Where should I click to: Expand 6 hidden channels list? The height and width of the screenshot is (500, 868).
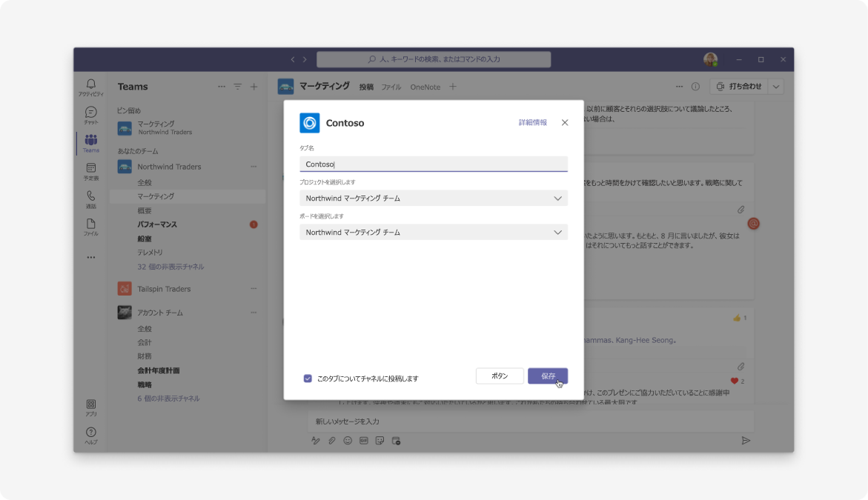tap(168, 399)
